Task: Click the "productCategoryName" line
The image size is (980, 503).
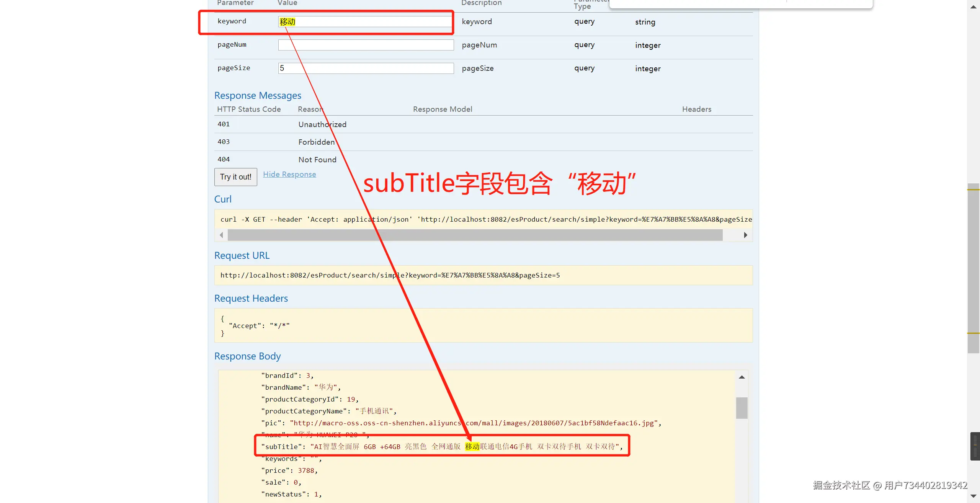Action: 329,411
